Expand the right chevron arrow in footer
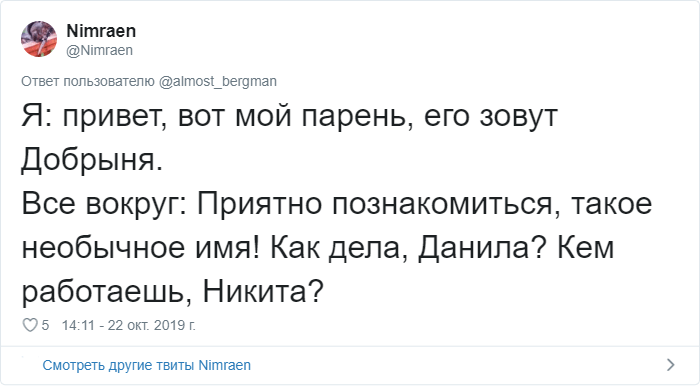The width and height of the screenshot is (700, 386). pyautogui.click(x=671, y=365)
